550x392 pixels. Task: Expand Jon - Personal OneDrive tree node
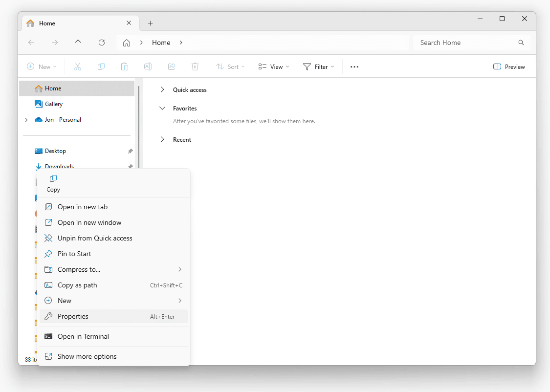26,120
